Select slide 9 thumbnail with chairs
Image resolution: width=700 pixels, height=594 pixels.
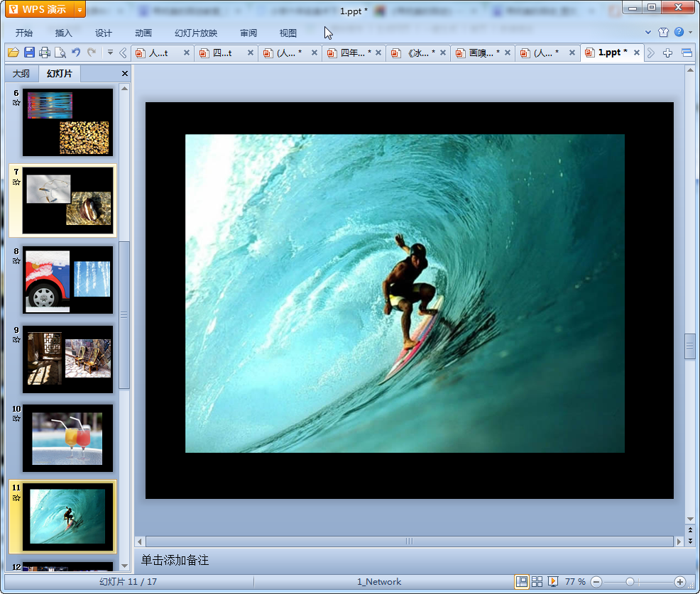[x=68, y=359]
